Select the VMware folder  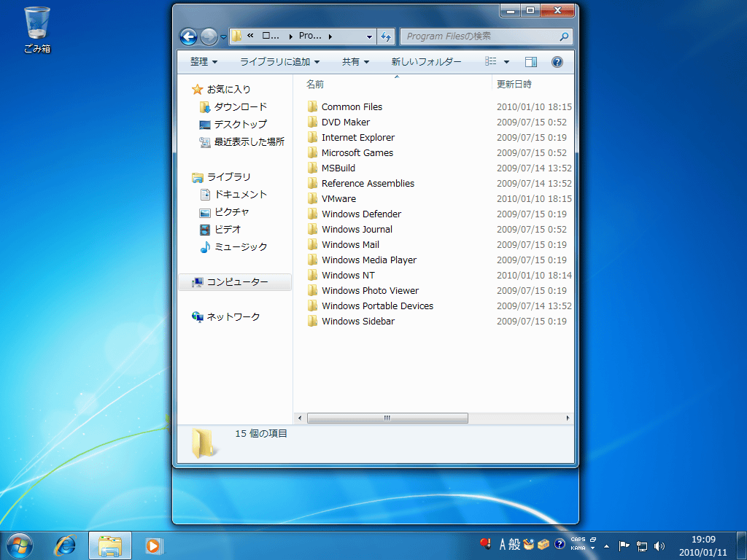[x=332, y=198]
